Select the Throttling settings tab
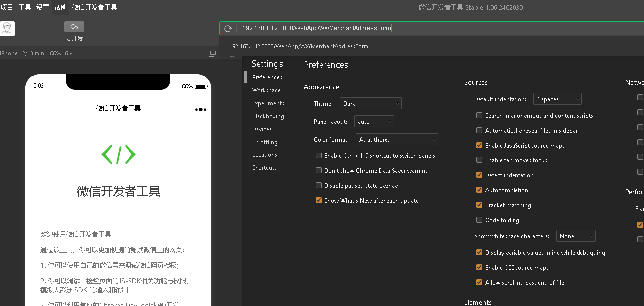 coord(265,142)
